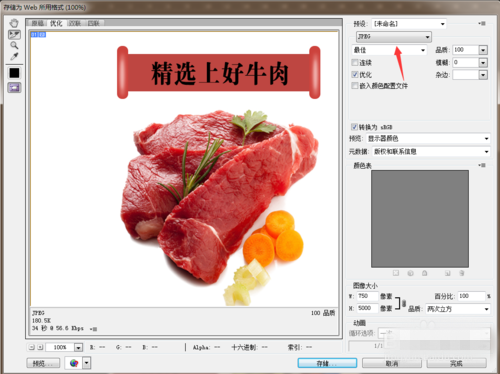
Task: Click the 100 品质 preview label
Action: [x=323, y=313]
